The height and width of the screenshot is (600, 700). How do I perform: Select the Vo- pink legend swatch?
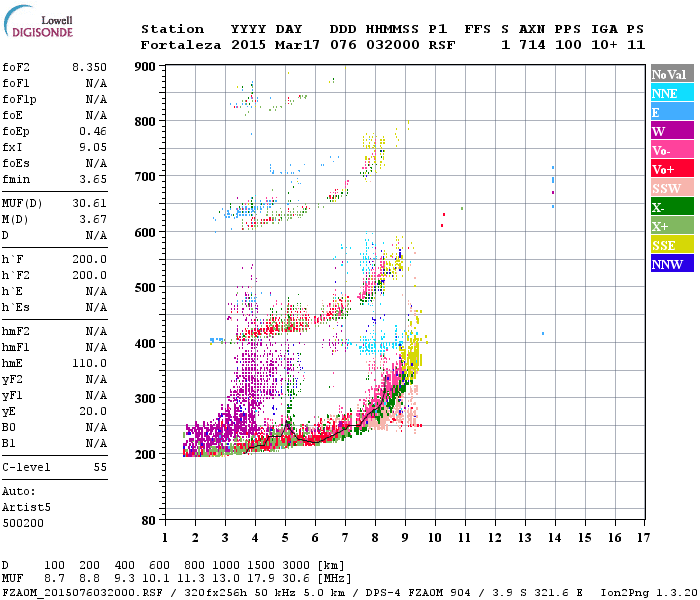(x=672, y=150)
